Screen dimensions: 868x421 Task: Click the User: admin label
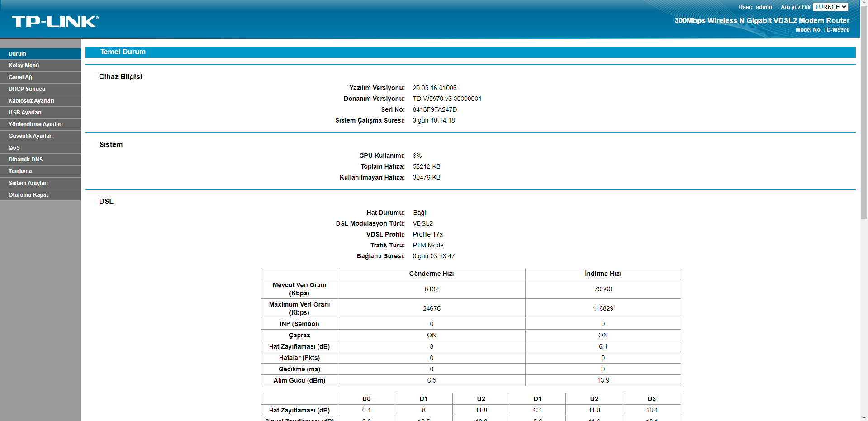(x=755, y=7)
